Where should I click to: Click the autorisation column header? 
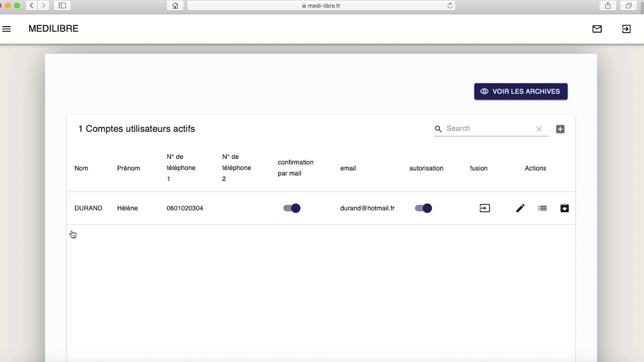coord(426,168)
